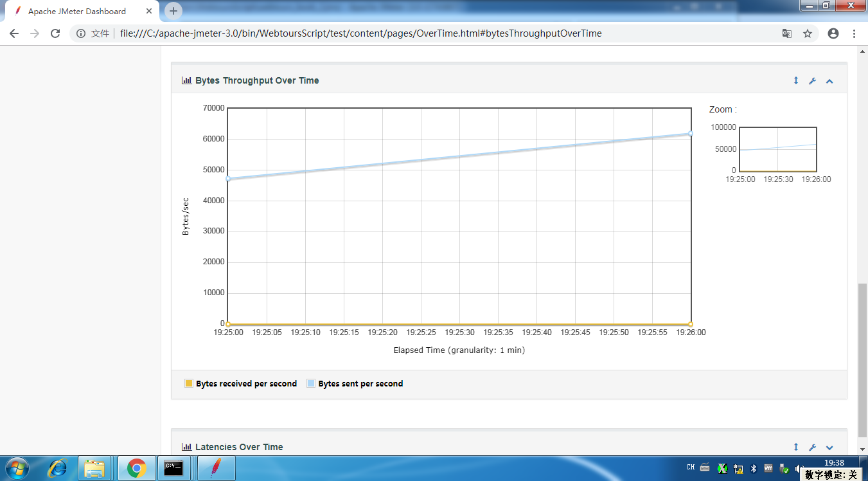The image size is (868, 481).
Task: Click the 19:25:30 x-axis tick label
Action: point(459,332)
